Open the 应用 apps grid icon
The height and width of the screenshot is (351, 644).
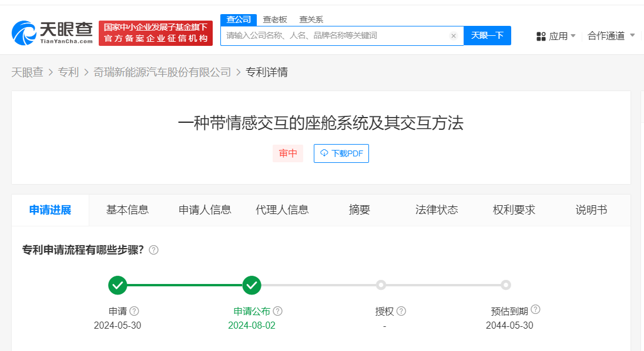click(x=541, y=35)
